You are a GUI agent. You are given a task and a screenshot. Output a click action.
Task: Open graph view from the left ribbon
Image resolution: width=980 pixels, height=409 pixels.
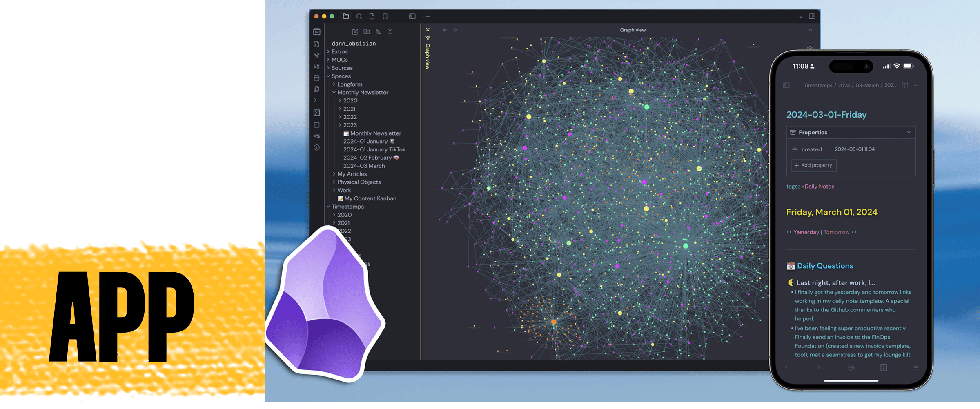317,55
